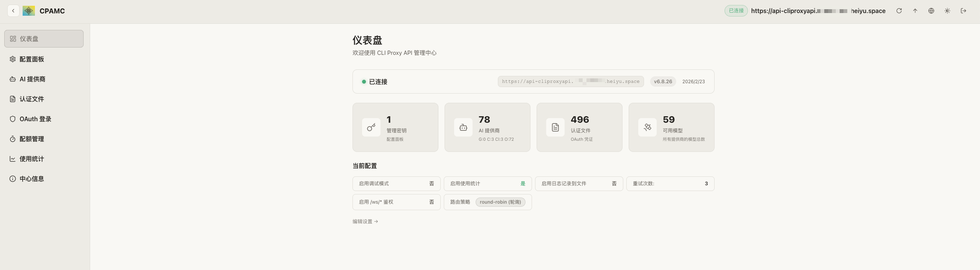Click the 编辑设置 link

click(365, 221)
